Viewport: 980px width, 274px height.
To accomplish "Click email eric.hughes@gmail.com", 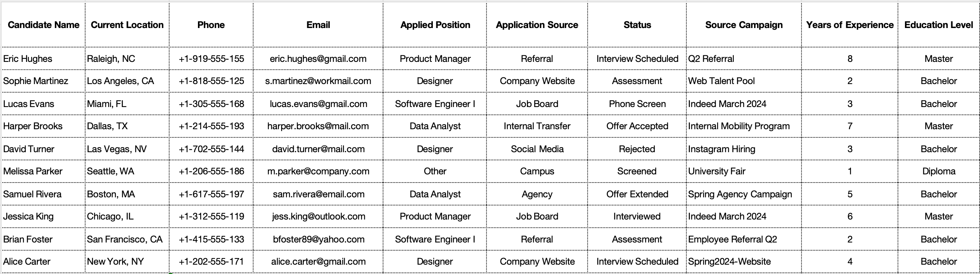I will 318,59.
